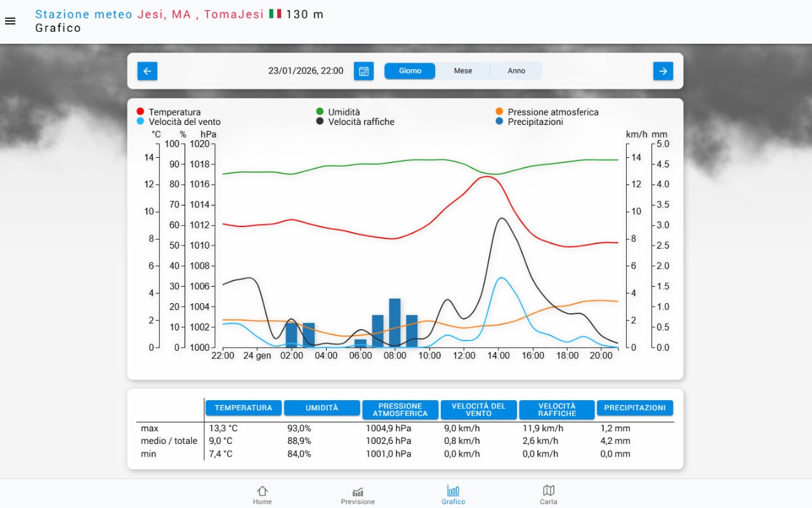Click the tallest precipitation bar at 08:00

tap(395, 323)
